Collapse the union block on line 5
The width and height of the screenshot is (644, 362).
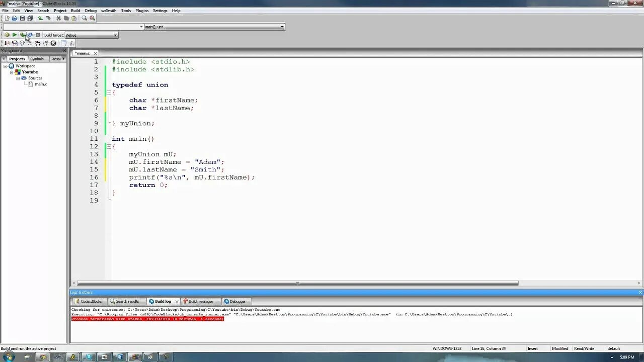coord(108,93)
